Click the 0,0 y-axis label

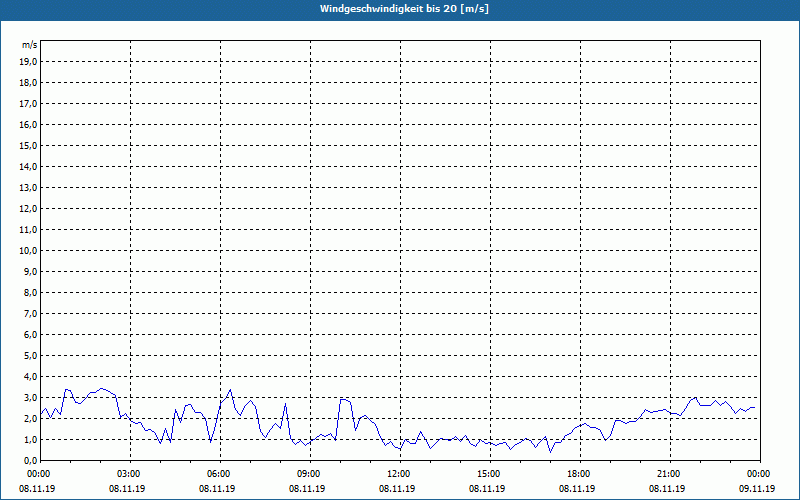tap(32, 460)
